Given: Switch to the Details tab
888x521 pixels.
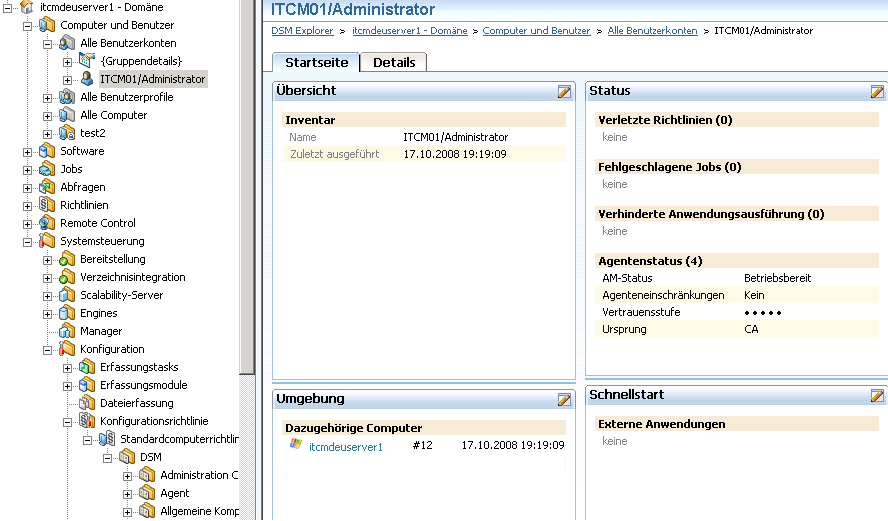Looking at the screenshot, I should 394,62.
